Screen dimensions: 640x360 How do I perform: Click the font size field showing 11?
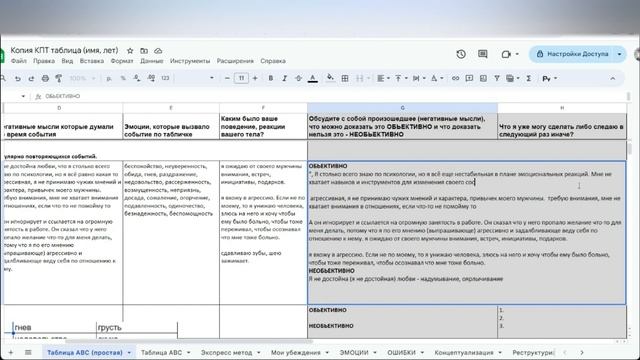click(241, 78)
